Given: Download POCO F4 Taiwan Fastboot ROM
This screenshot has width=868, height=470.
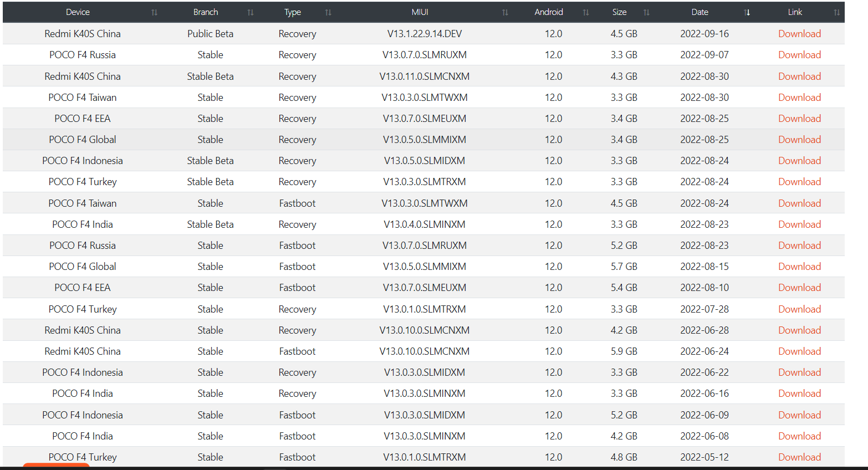Looking at the screenshot, I should point(799,203).
